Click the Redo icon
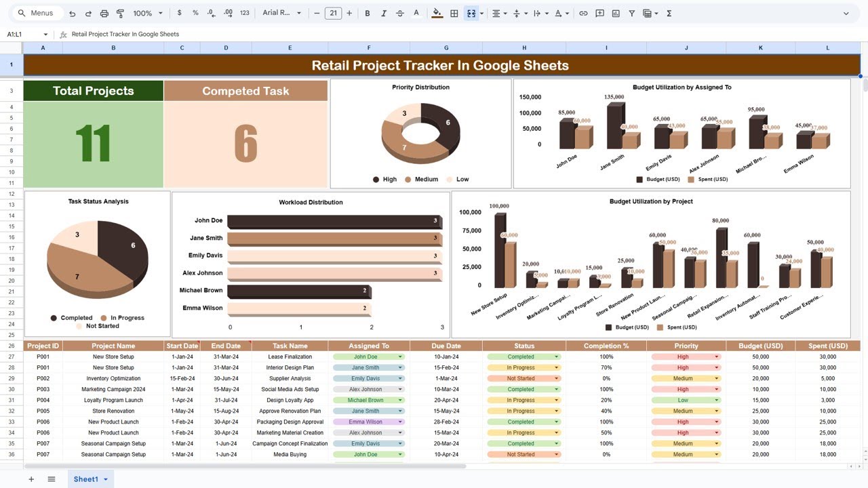The width and height of the screenshot is (868, 488). (88, 13)
